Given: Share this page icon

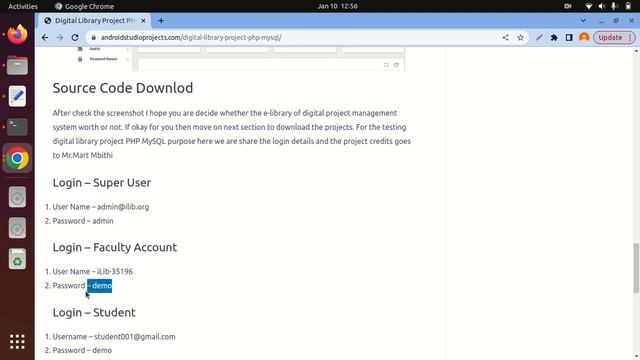Looking at the screenshot, I should [505, 38].
